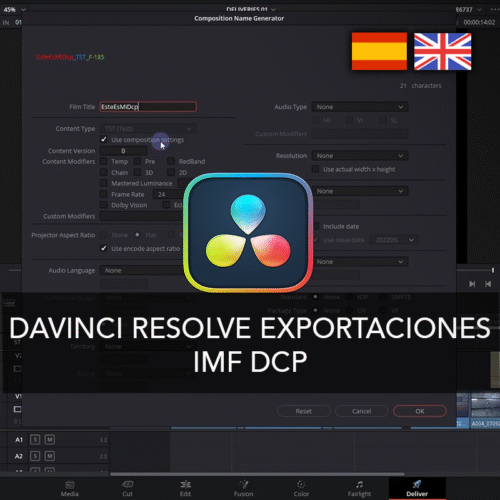This screenshot has width=500, height=500.
Task: Click the OK button
Action: click(x=420, y=411)
